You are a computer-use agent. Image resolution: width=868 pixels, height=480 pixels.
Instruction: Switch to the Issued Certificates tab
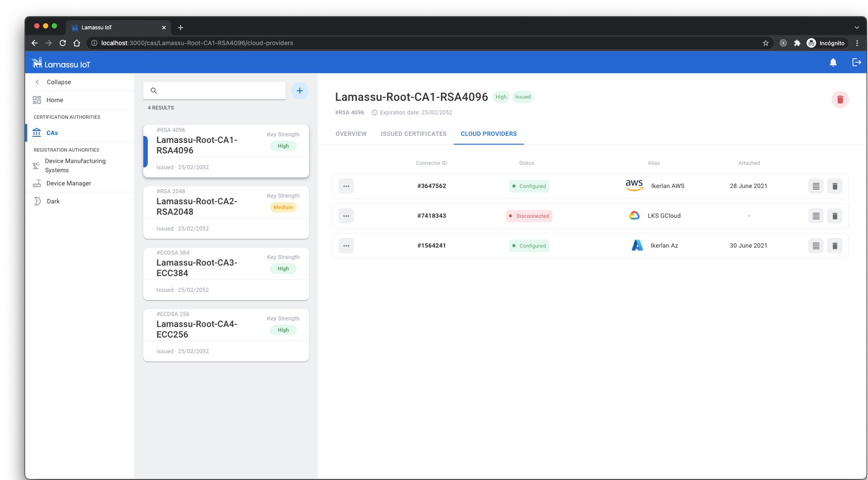click(414, 134)
